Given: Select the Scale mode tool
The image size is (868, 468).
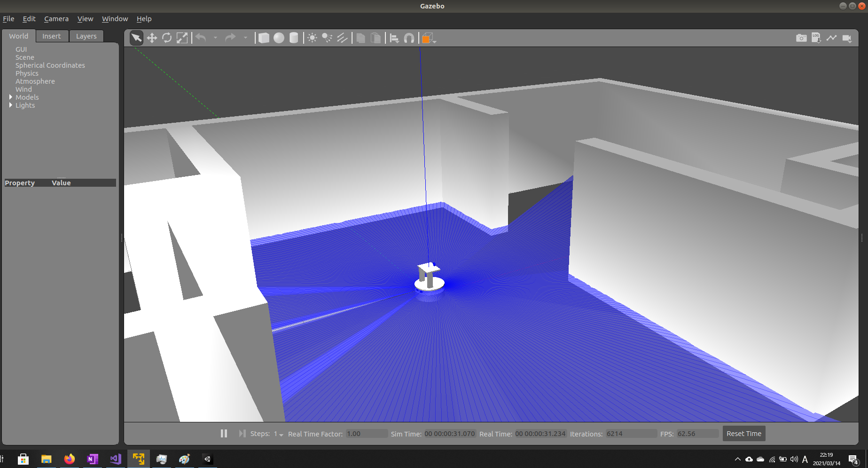Looking at the screenshot, I should (182, 38).
